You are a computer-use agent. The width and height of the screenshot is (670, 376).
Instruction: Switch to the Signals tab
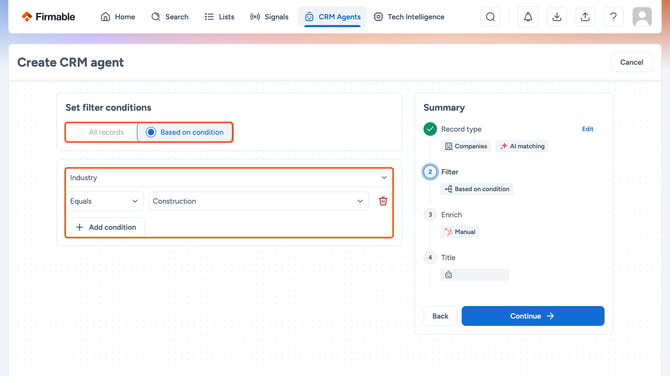click(x=269, y=17)
